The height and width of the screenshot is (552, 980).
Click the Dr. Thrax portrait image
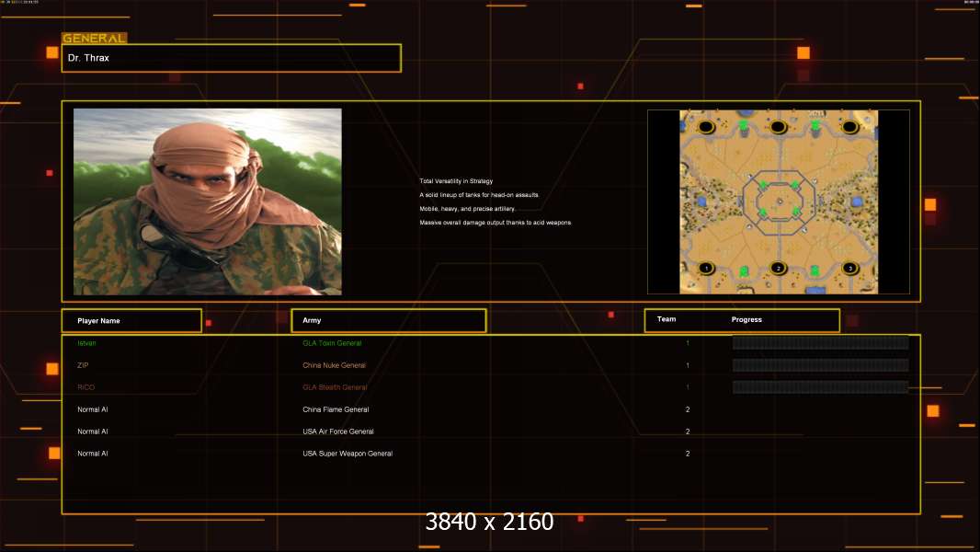[x=208, y=201]
